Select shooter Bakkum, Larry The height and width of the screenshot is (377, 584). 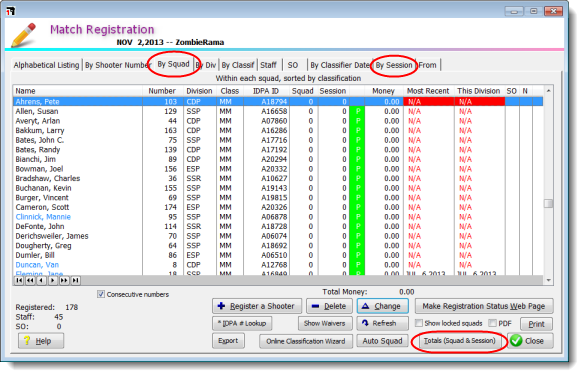tap(278, 130)
